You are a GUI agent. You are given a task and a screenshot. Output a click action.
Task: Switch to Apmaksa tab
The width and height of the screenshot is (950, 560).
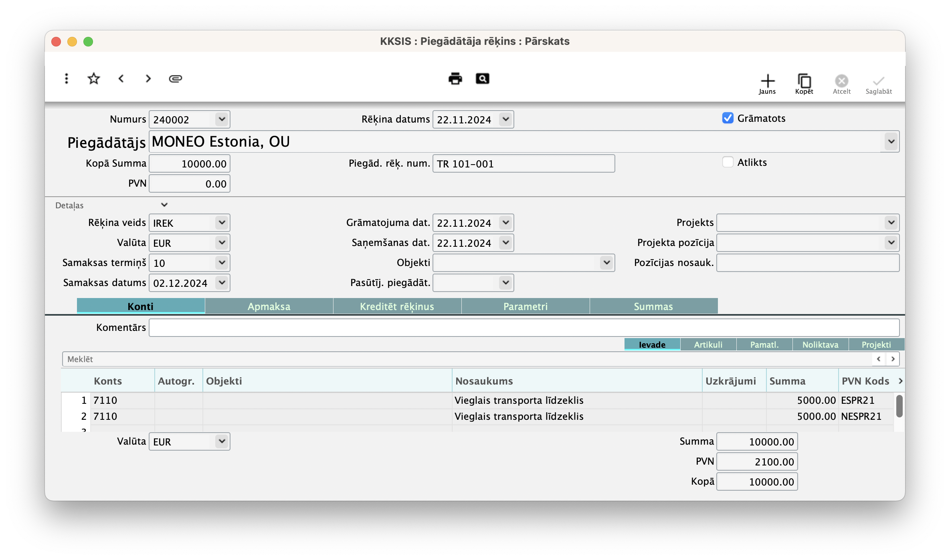point(269,306)
